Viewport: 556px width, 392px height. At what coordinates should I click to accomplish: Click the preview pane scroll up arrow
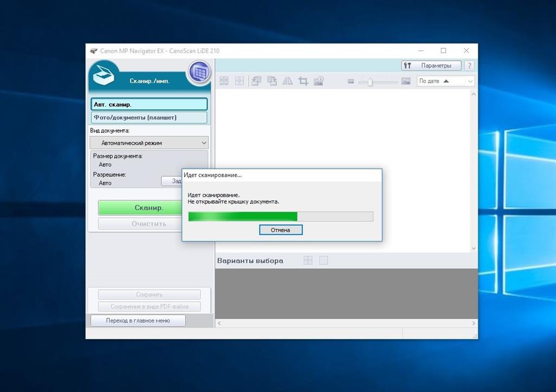[473, 94]
